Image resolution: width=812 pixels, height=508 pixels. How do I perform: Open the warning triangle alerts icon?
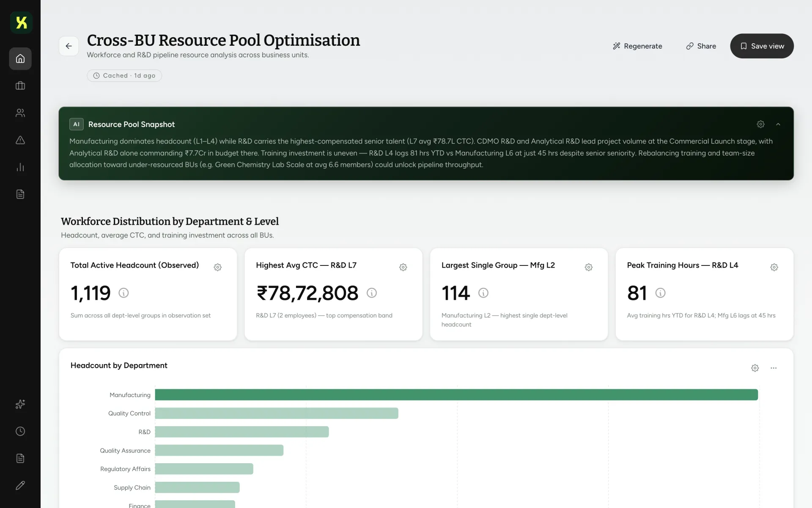click(20, 140)
